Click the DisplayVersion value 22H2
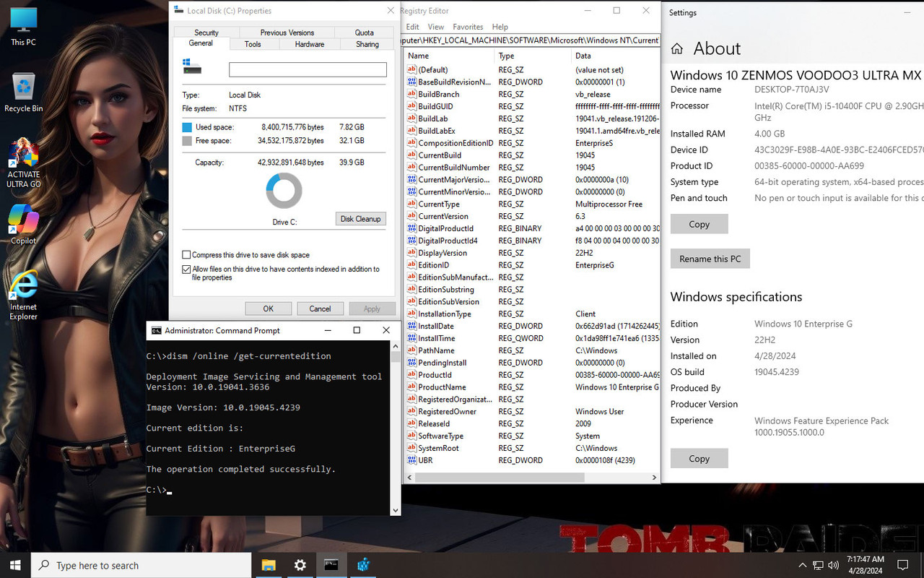The image size is (924, 578). pyautogui.click(x=585, y=253)
